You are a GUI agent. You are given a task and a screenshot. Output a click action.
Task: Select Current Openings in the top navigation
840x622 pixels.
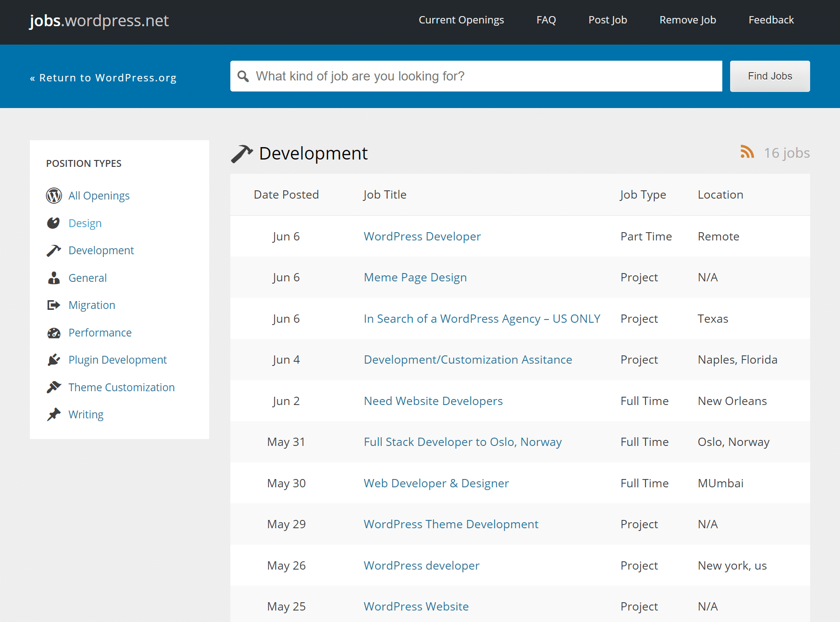(461, 20)
